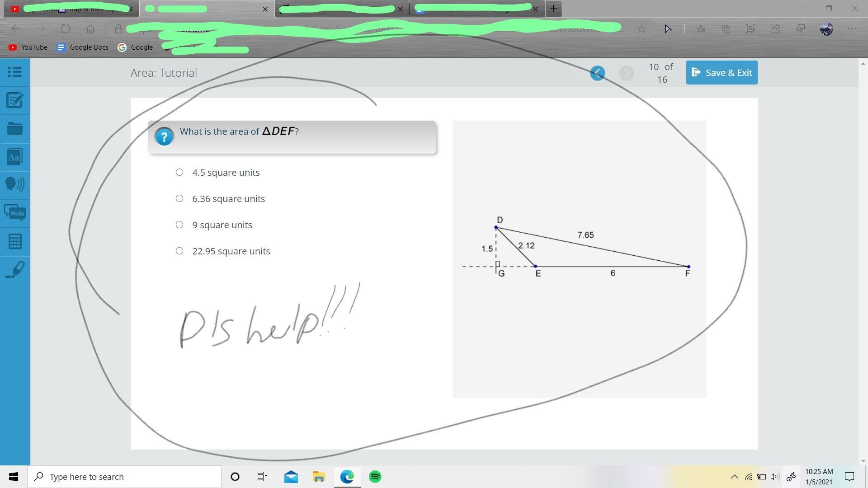Open the course menu list icon
Image resolution: width=868 pixels, height=488 pixels.
coord(14,72)
